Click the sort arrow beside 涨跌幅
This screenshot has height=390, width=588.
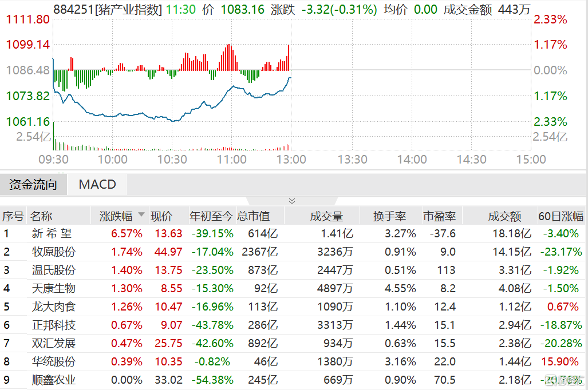click(141, 214)
